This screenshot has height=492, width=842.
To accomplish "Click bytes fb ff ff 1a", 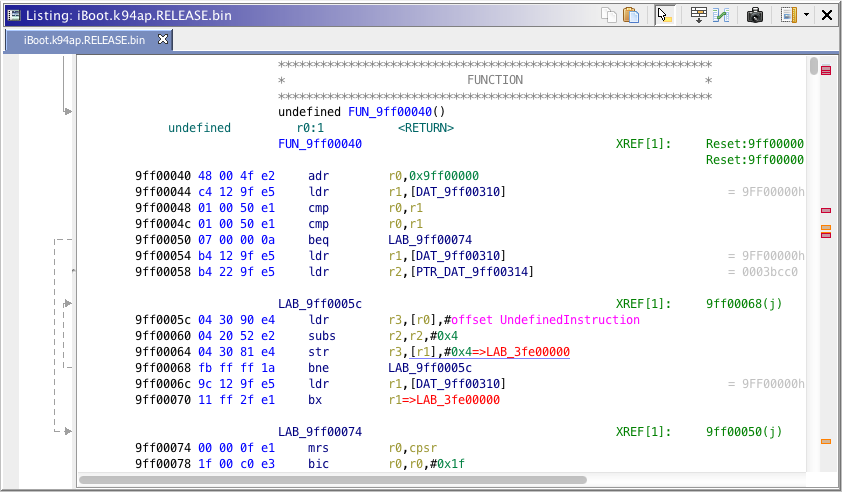I will coord(236,368).
